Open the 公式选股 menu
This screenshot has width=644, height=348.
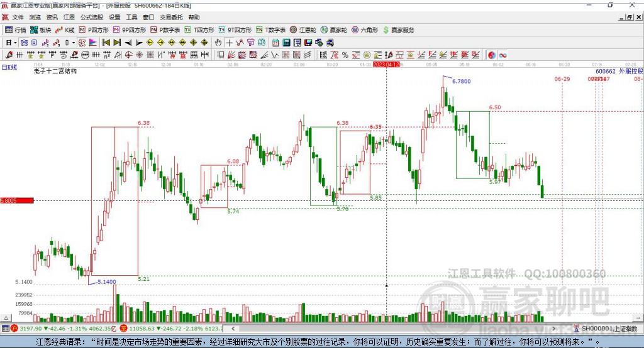point(92,17)
